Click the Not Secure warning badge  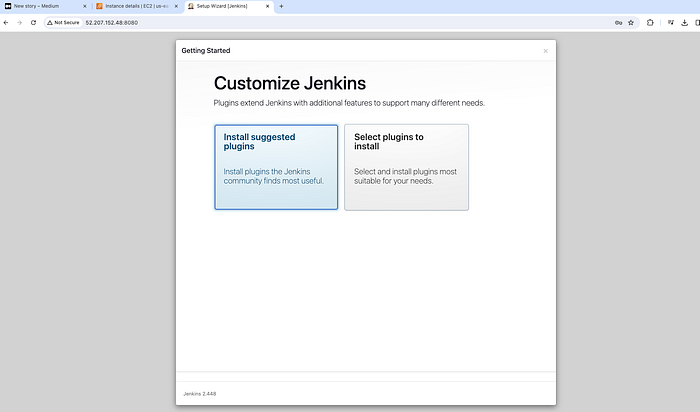point(63,22)
